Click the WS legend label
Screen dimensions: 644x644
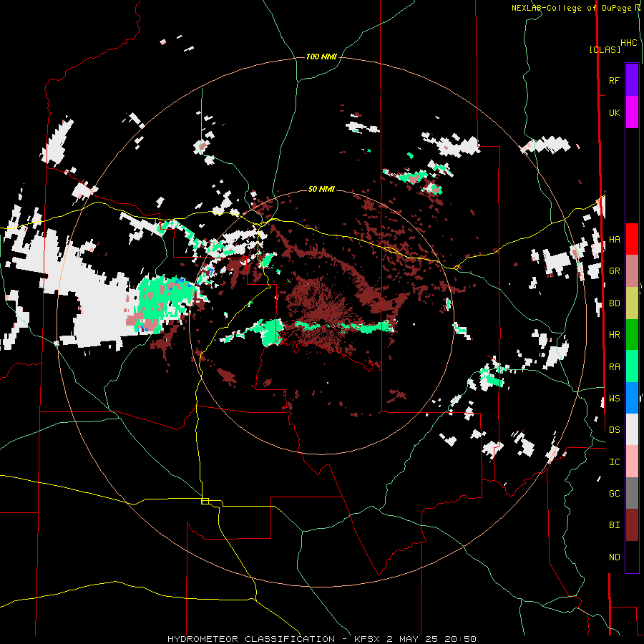(x=615, y=399)
